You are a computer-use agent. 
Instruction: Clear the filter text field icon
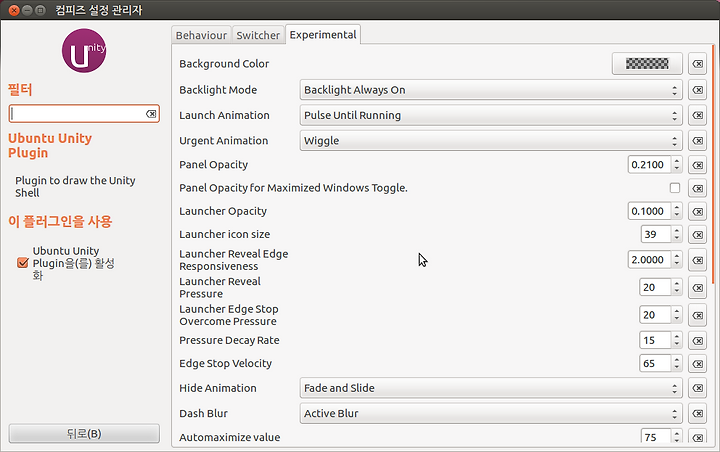151,114
